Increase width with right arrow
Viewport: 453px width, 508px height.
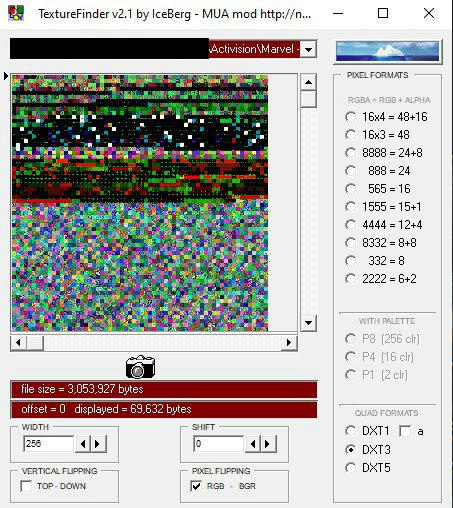[98, 444]
